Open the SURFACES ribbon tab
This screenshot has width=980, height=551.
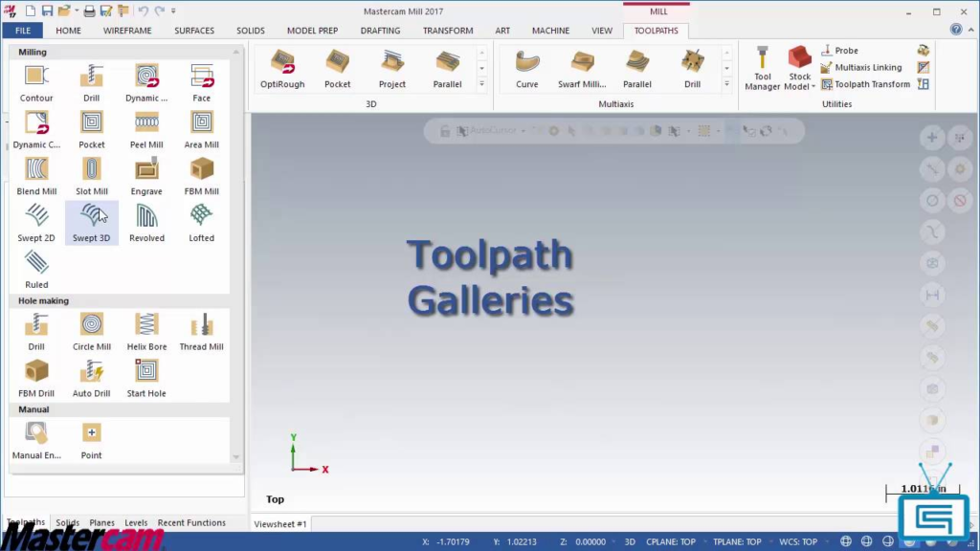pos(194,30)
